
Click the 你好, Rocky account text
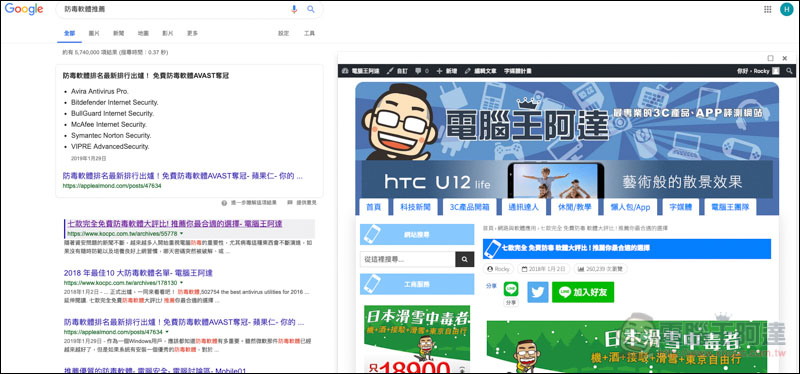click(x=754, y=71)
